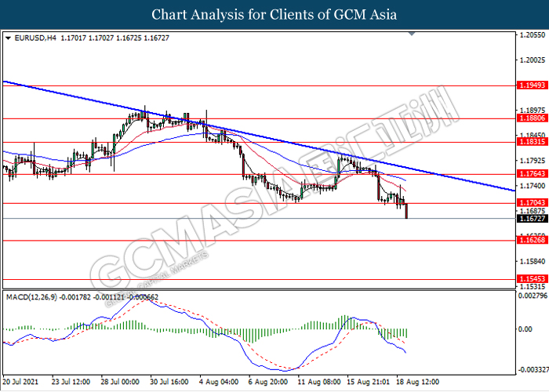Click the Chart Analysis for Clients header title

274,15
